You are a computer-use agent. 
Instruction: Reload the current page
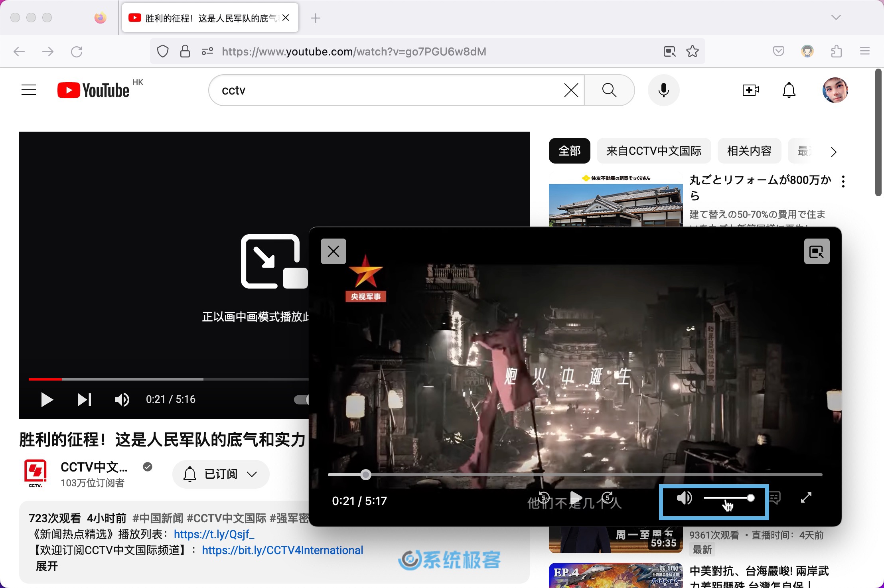pyautogui.click(x=77, y=51)
